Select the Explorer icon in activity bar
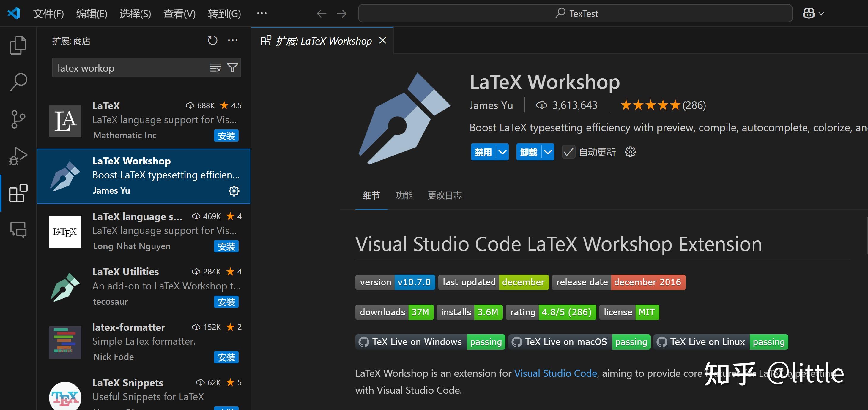 18,45
